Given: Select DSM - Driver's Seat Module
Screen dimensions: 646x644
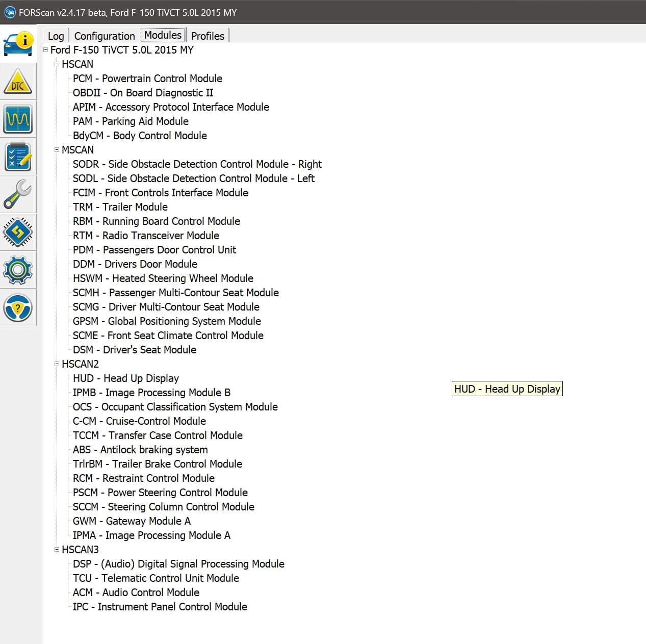Looking at the screenshot, I should point(135,350).
